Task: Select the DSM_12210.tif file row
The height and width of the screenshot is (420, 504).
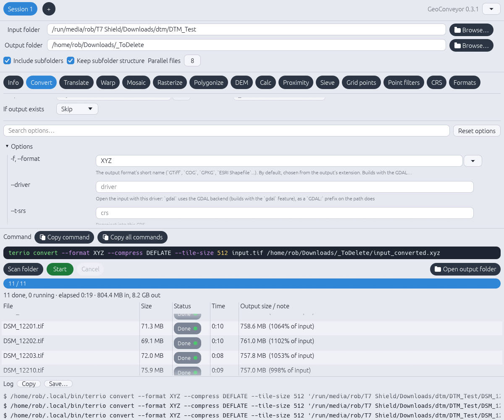Action: point(252,370)
